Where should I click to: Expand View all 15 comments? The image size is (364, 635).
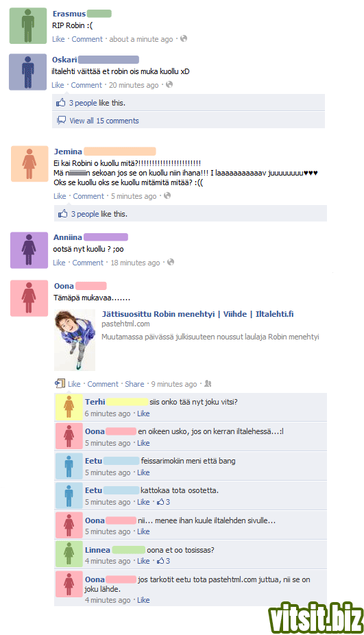pyautogui.click(x=104, y=121)
